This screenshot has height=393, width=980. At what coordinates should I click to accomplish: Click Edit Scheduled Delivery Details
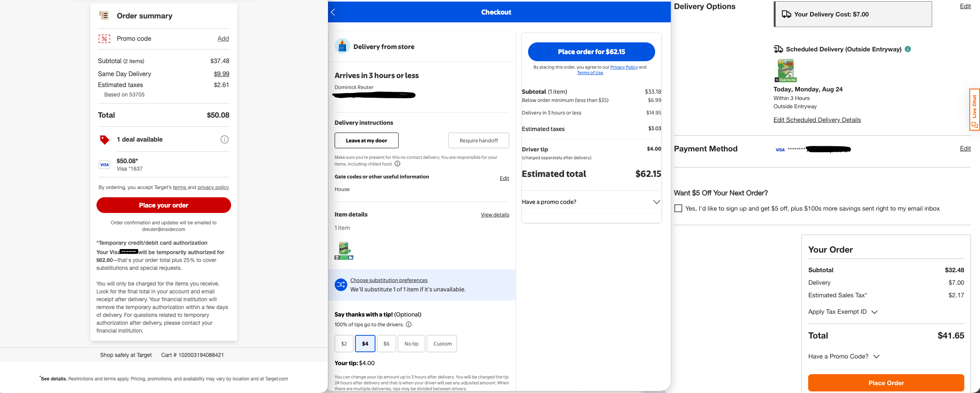tap(817, 120)
